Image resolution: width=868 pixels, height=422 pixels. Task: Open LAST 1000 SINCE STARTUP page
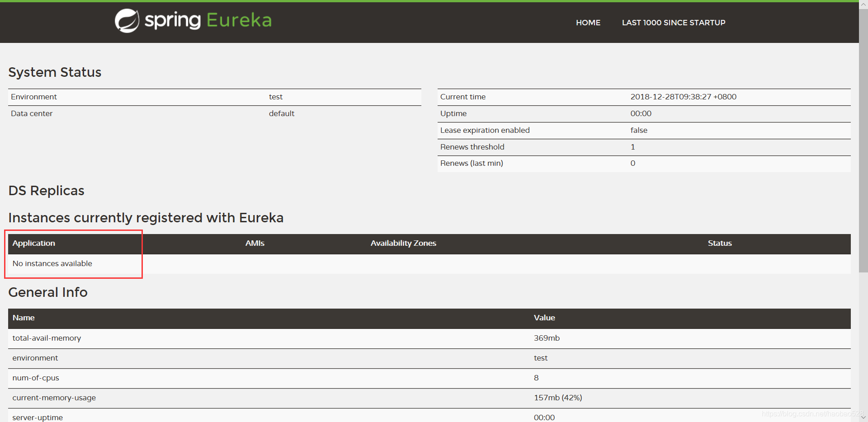pos(674,23)
